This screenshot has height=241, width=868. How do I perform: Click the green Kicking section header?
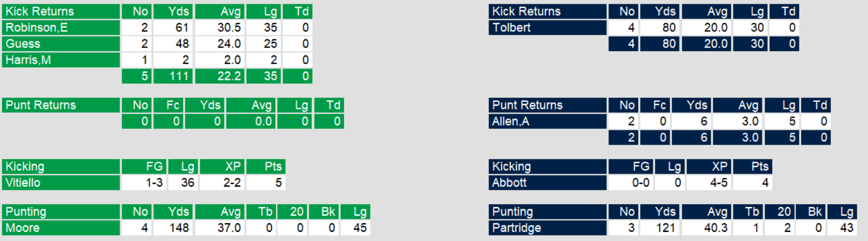click(61, 167)
